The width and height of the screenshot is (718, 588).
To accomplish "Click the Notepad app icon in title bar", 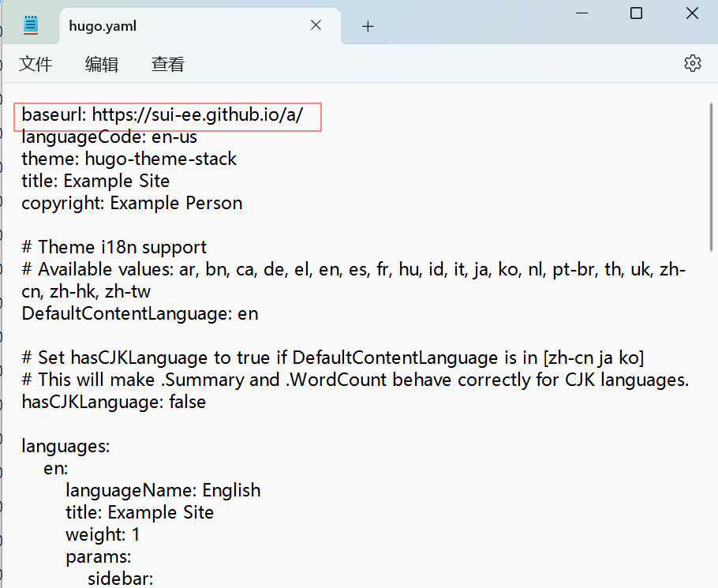I will tap(31, 25).
